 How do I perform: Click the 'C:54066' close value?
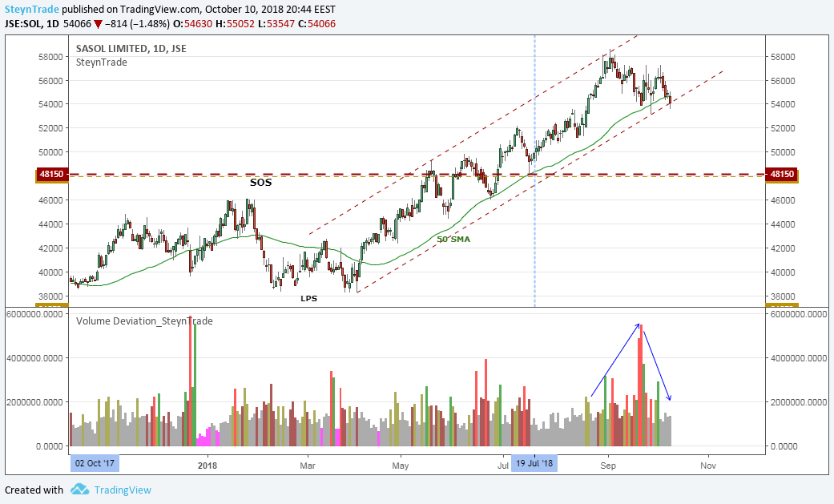(316, 23)
